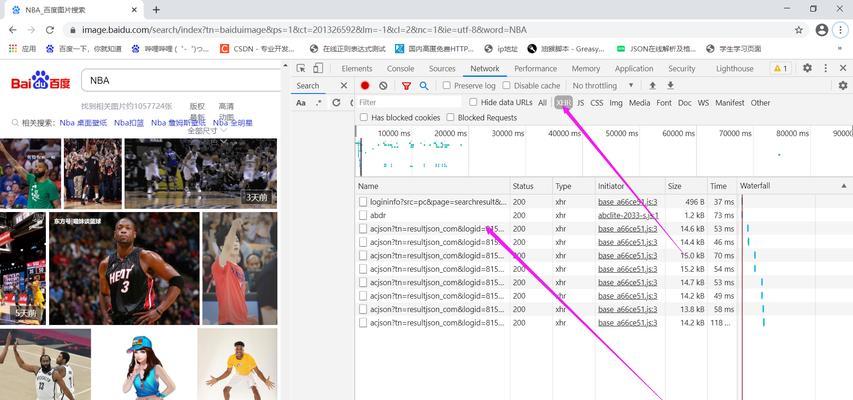Select the XHR request type filter

(563, 102)
